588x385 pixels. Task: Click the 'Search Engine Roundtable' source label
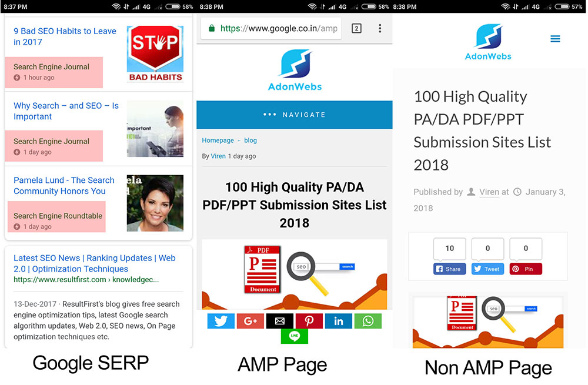(58, 216)
